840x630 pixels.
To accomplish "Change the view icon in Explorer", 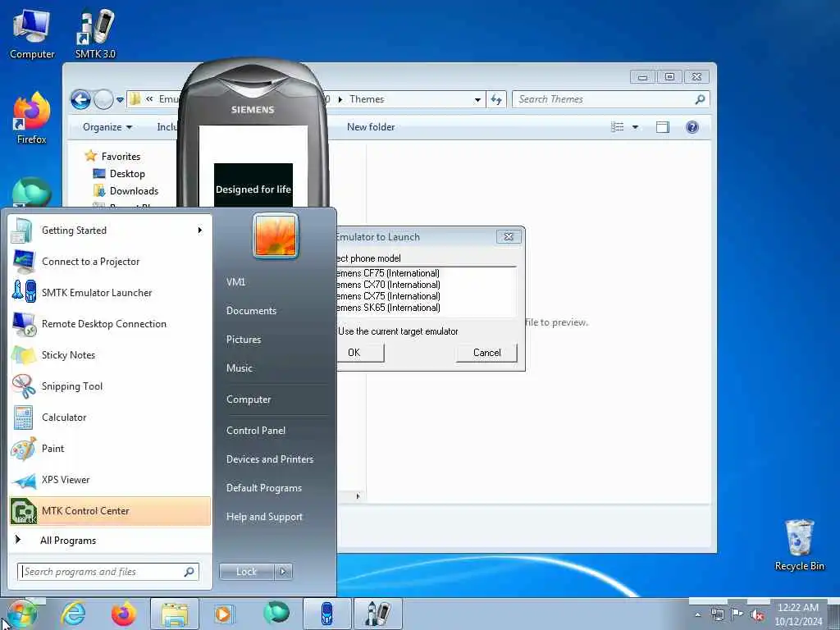I will (618, 127).
